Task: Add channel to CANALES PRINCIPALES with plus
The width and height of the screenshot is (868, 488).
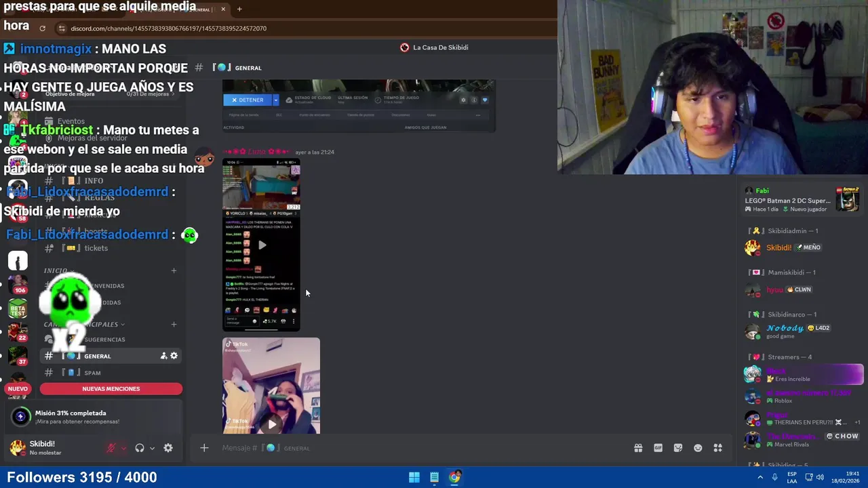Action: 174,325
